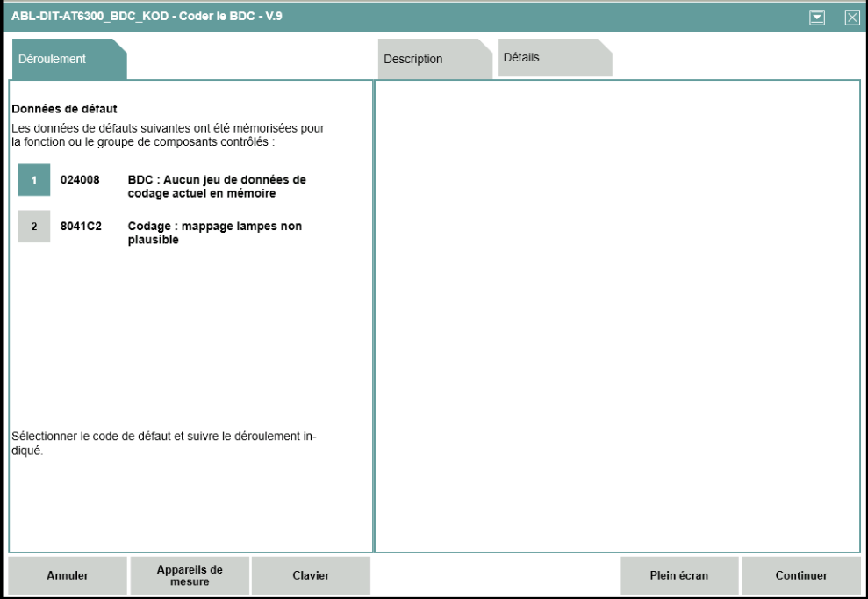Open Appareils de mesure
Image resolution: width=868 pixels, height=599 pixels.
190,575
